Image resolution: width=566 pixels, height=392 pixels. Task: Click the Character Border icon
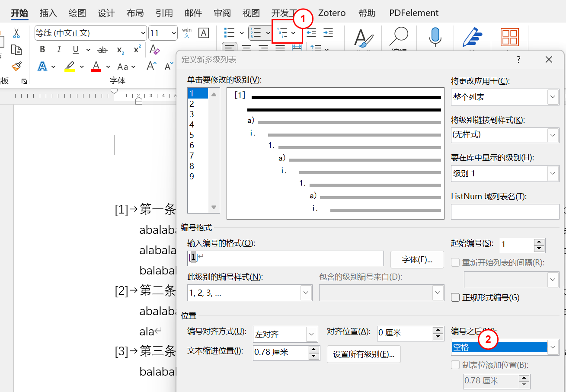point(203,33)
